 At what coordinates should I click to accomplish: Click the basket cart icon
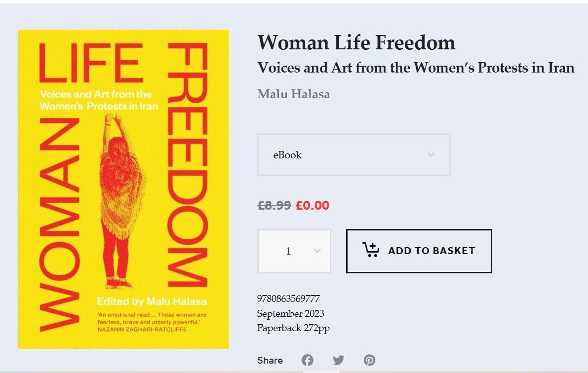click(371, 250)
